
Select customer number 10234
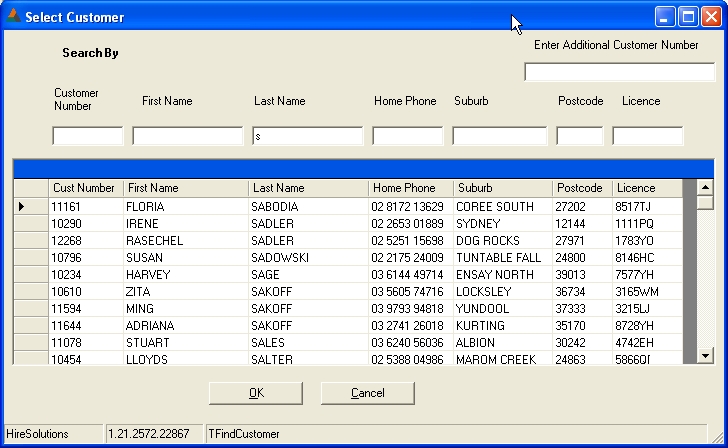[x=66, y=275]
